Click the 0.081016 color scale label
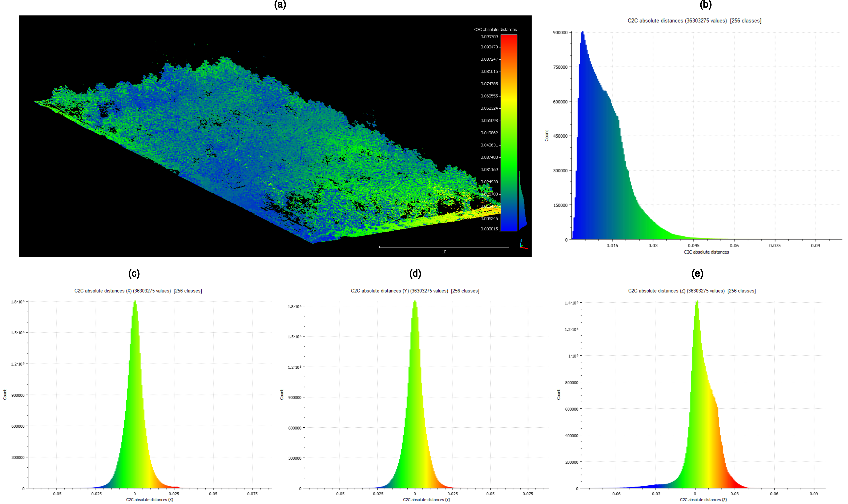The height and width of the screenshot is (504, 848). [489, 71]
